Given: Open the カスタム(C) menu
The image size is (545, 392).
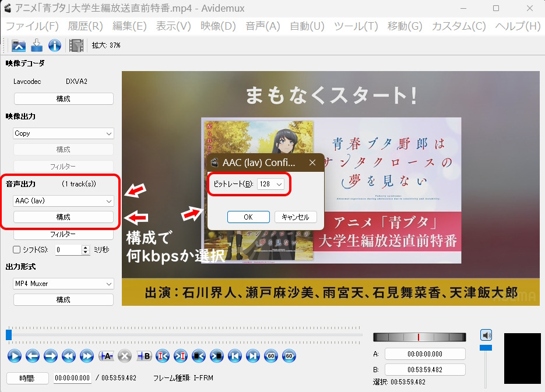Looking at the screenshot, I should pyautogui.click(x=459, y=26).
